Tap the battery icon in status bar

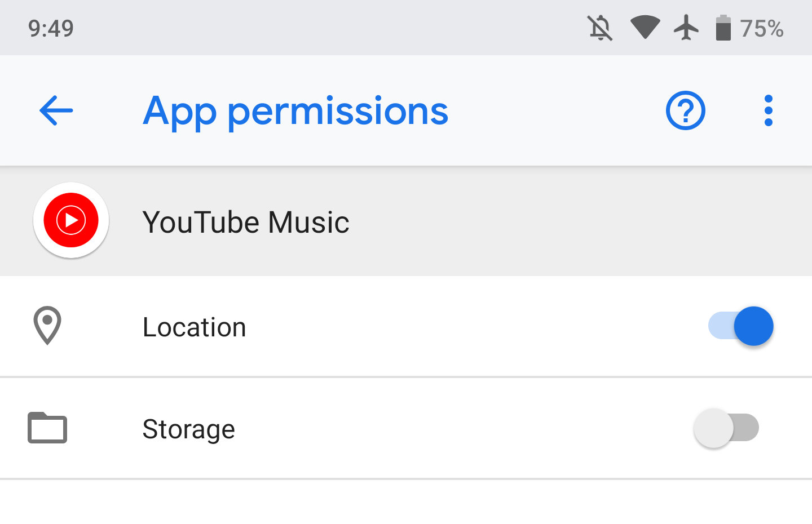click(723, 28)
